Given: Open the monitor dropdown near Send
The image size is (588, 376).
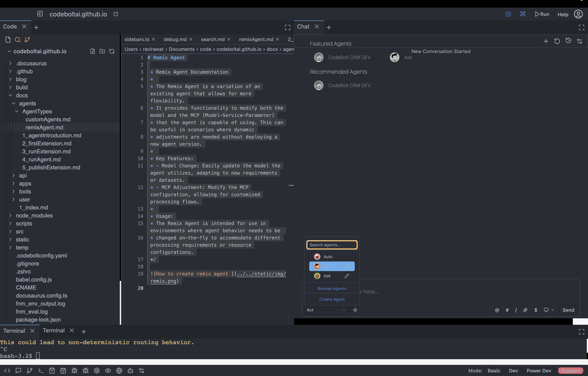Looking at the screenshot, I should pos(549,310).
